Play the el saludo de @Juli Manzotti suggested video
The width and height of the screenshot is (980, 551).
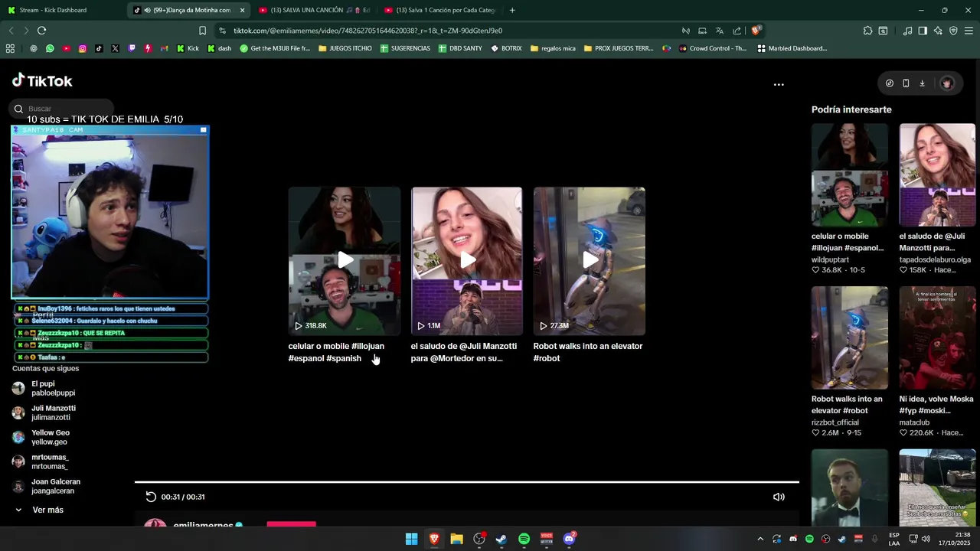[467, 261]
